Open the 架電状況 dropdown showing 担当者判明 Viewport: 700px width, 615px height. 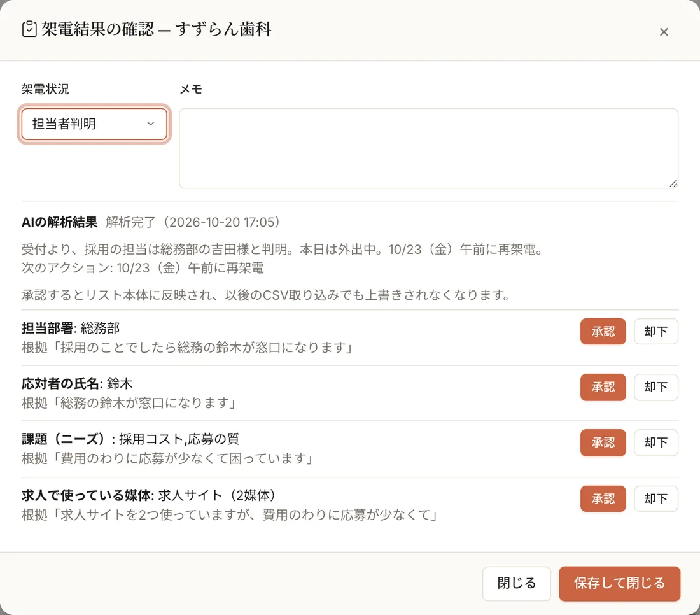[94, 124]
